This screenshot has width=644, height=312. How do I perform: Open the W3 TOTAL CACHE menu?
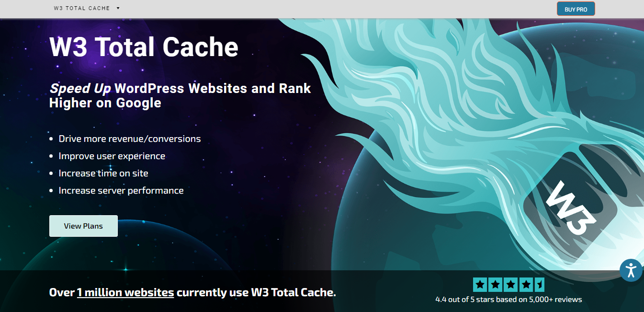(82, 8)
